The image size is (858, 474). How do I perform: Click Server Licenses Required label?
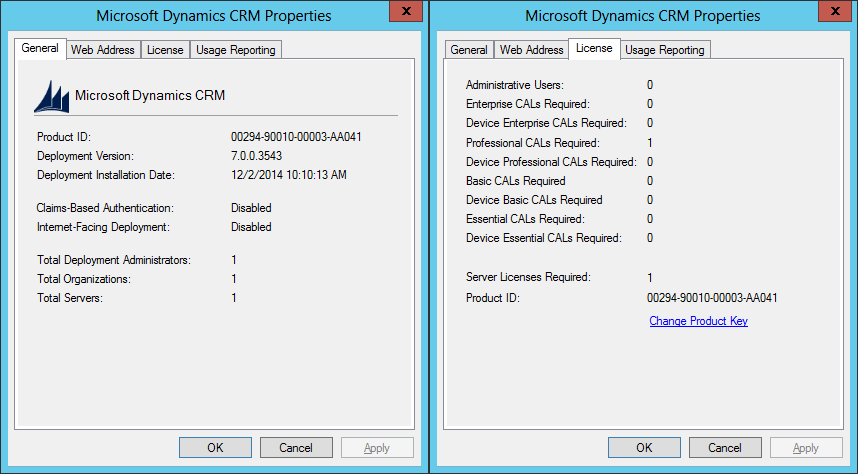(528, 277)
